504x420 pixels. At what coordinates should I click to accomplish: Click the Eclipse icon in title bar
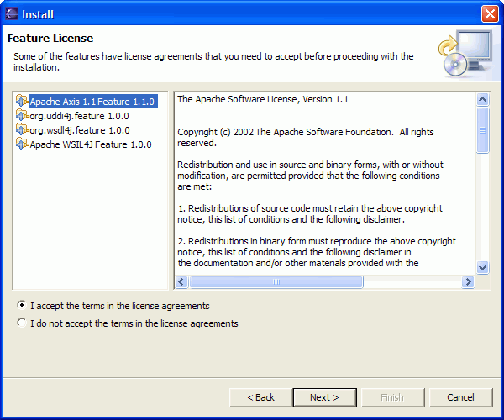coord(12,13)
